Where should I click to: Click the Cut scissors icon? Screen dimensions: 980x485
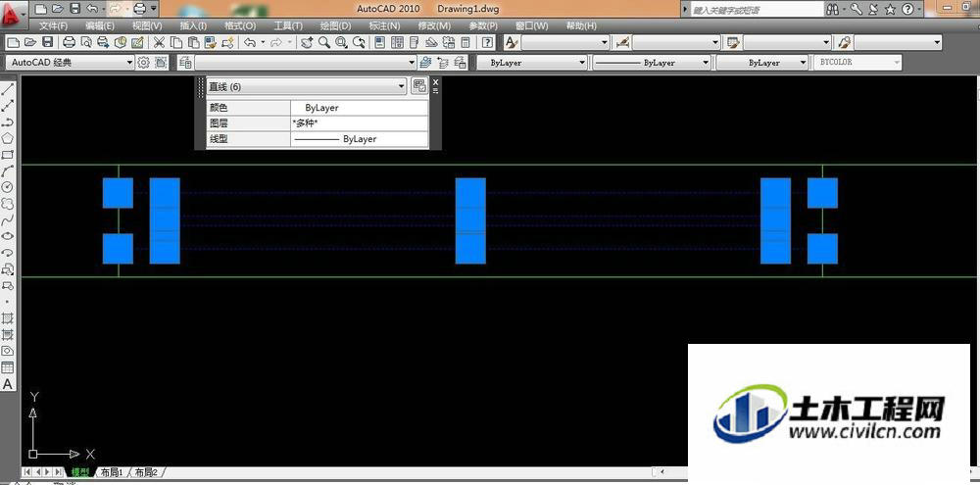pyautogui.click(x=159, y=42)
